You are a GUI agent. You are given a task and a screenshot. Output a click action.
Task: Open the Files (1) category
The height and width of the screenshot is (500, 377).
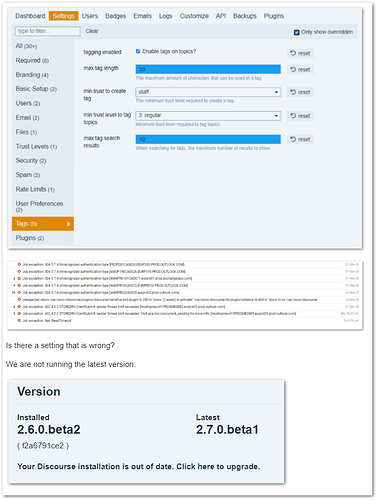26,132
